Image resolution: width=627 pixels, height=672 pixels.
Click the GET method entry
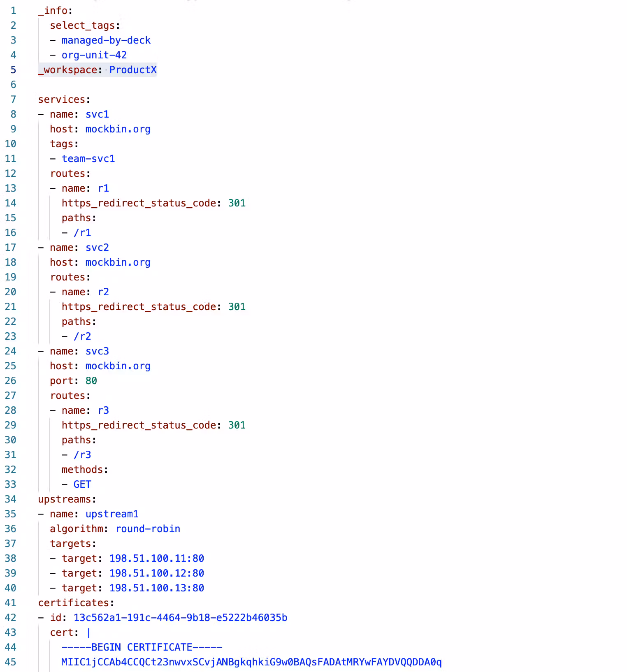pyautogui.click(x=82, y=484)
